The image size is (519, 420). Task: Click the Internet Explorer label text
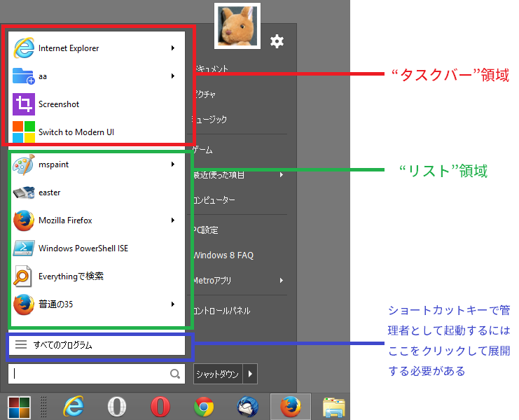point(69,48)
